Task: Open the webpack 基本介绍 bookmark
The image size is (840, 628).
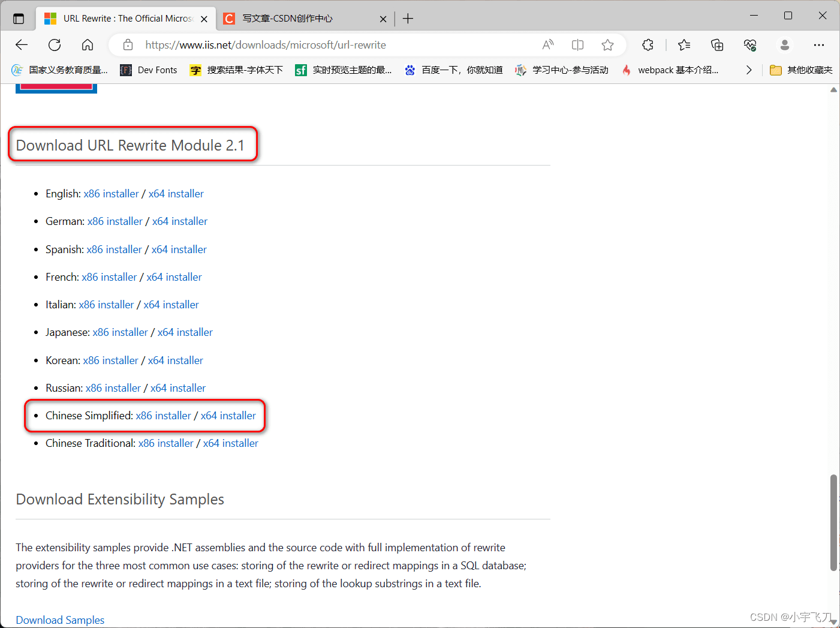Action: (x=670, y=70)
